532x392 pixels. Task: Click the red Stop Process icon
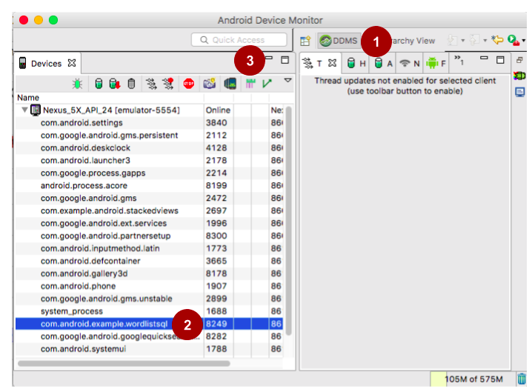[x=189, y=84]
